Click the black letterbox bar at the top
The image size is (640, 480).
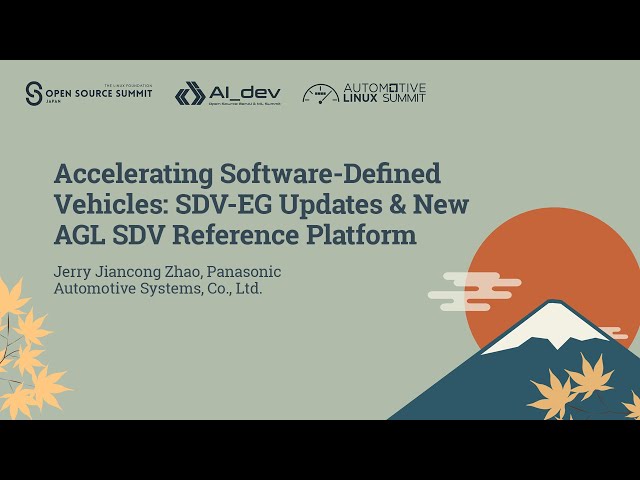point(320,30)
